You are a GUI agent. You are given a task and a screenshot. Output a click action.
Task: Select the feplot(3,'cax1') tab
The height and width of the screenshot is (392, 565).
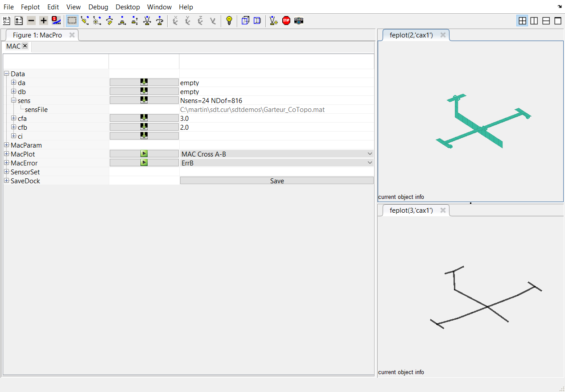(x=411, y=210)
